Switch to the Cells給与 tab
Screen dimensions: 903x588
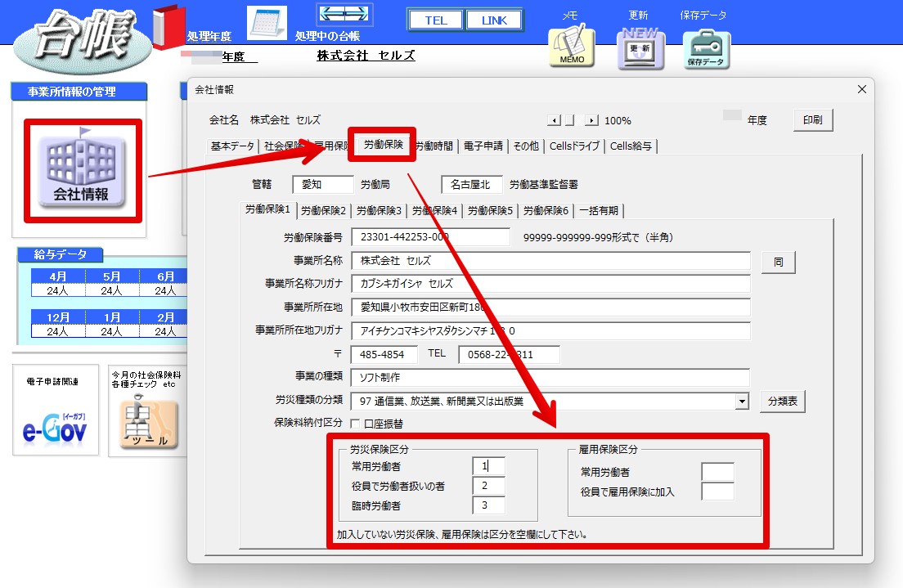(631, 146)
